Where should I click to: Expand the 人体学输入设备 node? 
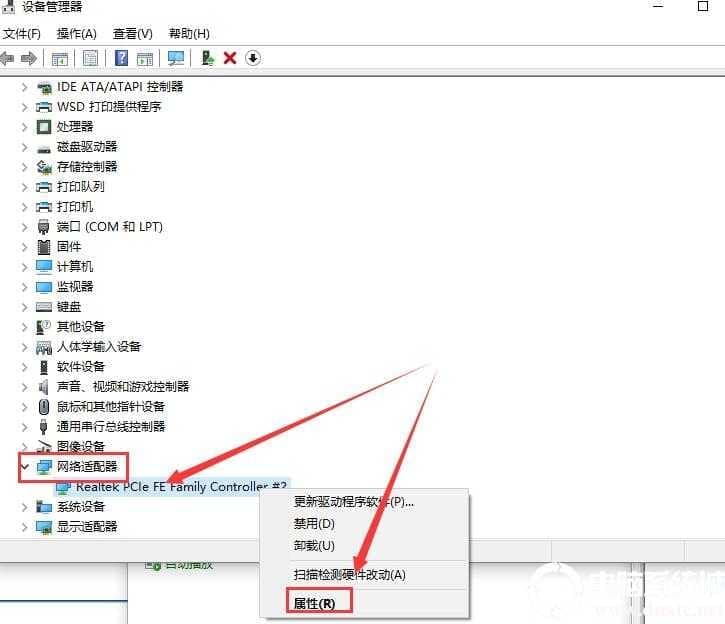[x=25, y=347]
